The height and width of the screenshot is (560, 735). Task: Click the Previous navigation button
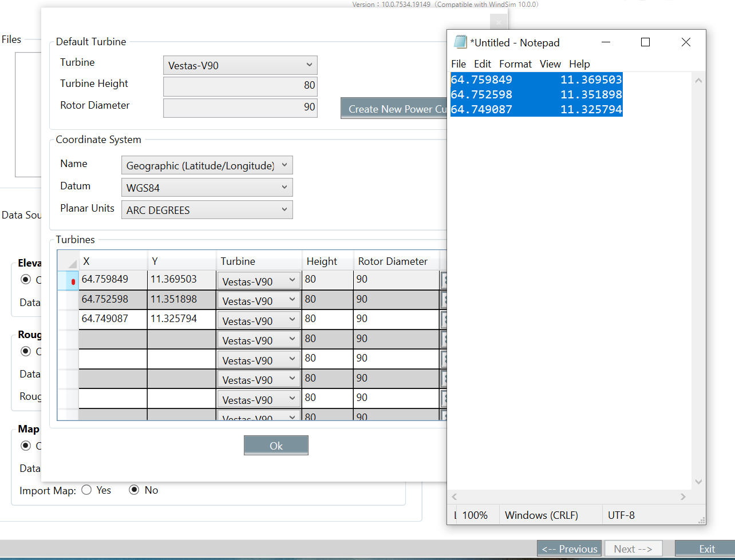click(x=569, y=549)
